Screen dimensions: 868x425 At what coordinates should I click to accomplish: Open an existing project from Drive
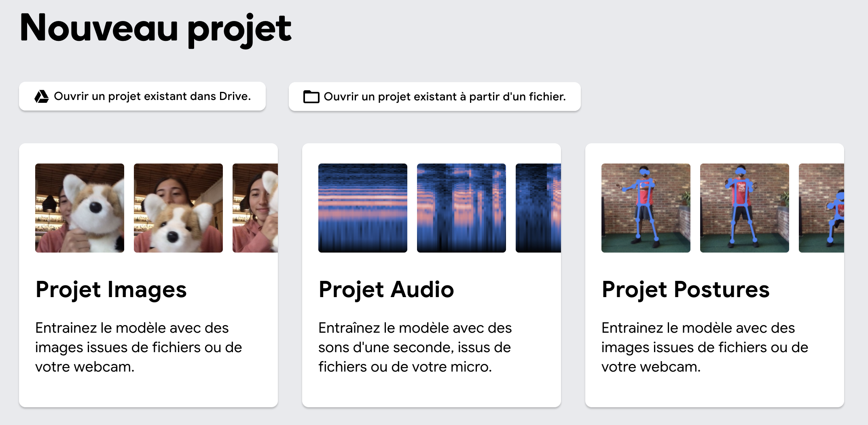[152, 96]
